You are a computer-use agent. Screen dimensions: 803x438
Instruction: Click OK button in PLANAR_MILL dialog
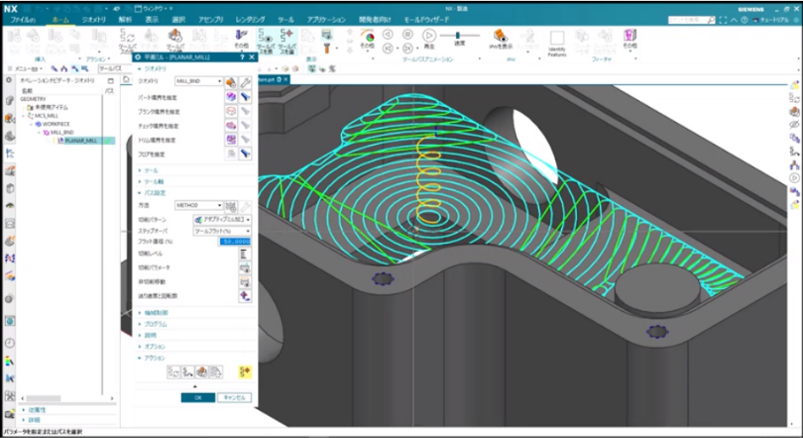pyautogui.click(x=198, y=398)
